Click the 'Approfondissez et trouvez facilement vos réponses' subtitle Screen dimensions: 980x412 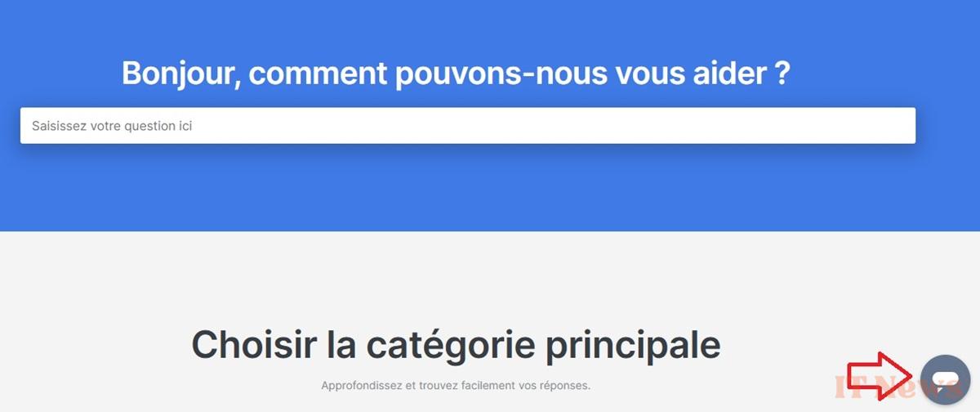(456, 385)
